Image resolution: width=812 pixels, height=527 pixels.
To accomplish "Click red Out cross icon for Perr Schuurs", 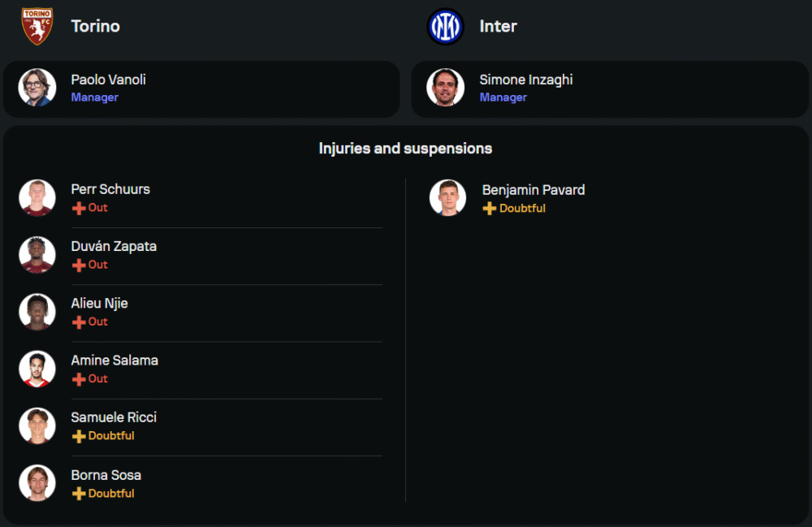I will click(79, 209).
